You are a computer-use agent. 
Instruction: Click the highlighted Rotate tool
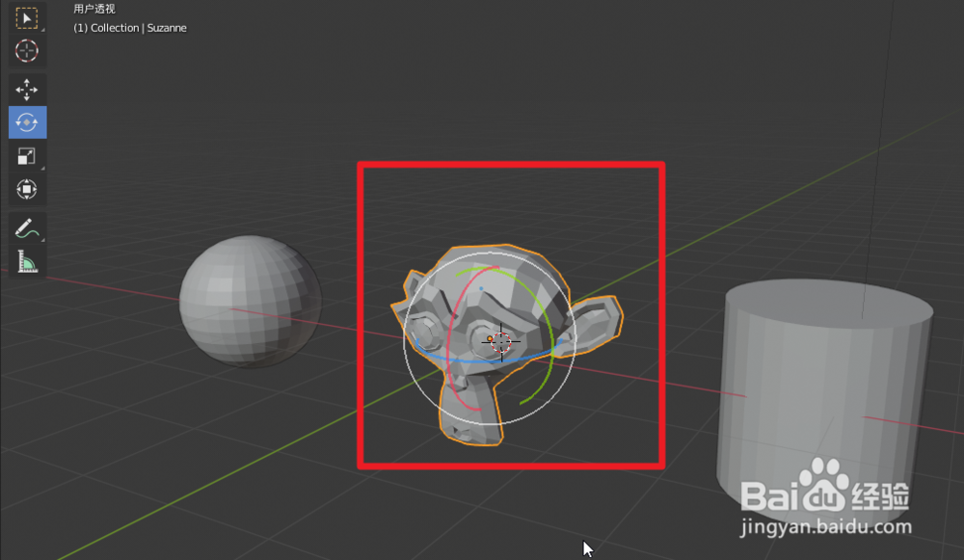(x=27, y=122)
